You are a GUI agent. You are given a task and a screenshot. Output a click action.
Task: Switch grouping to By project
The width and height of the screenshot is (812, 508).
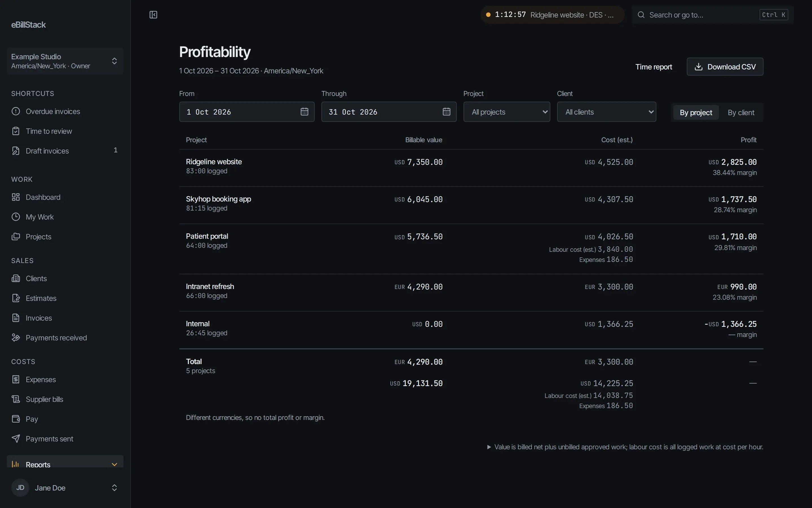tap(696, 113)
